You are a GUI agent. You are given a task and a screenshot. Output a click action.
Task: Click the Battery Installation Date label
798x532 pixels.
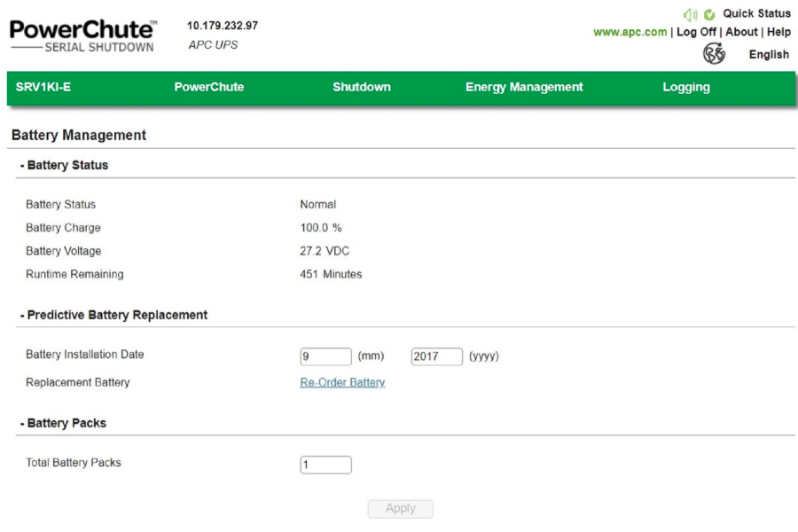(x=85, y=355)
